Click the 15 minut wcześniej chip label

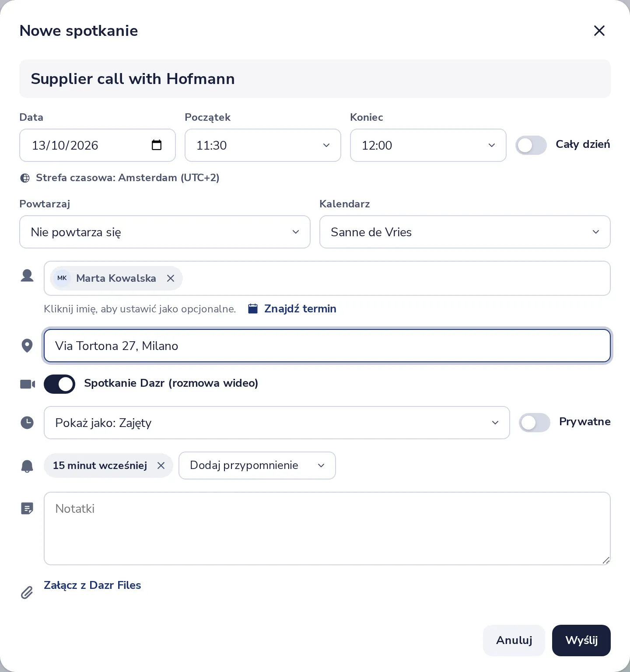tap(100, 465)
